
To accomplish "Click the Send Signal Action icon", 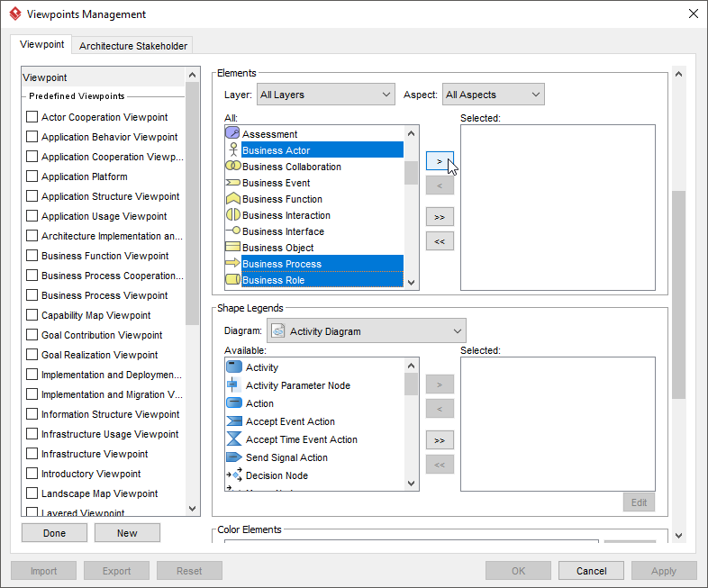I will tap(234, 457).
